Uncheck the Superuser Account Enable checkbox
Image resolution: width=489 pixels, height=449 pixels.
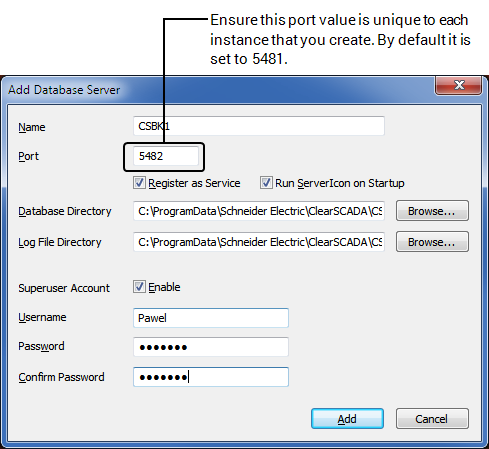(x=139, y=287)
